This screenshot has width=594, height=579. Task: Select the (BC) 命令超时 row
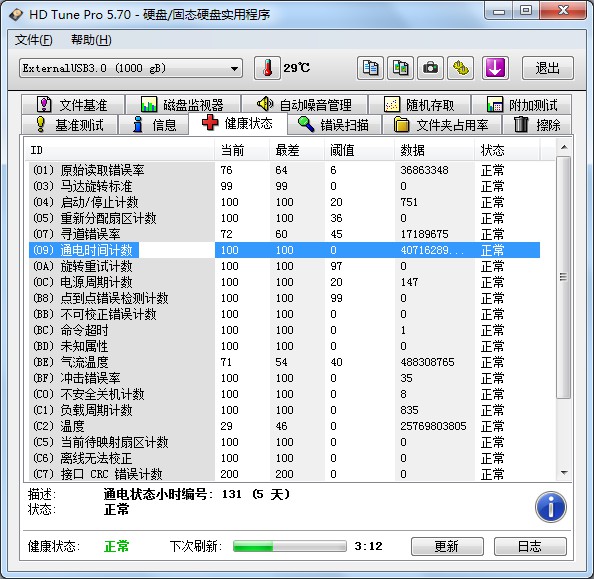point(284,330)
